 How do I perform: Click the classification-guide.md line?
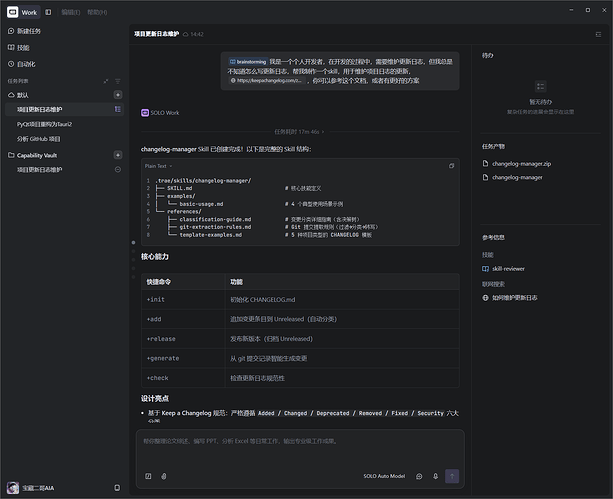tap(215, 219)
